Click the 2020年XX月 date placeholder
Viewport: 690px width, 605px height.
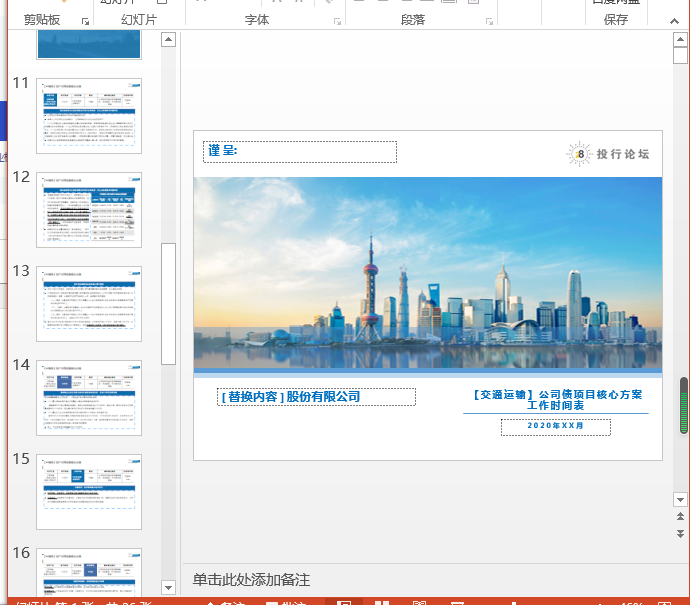click(x=556, y=427)
